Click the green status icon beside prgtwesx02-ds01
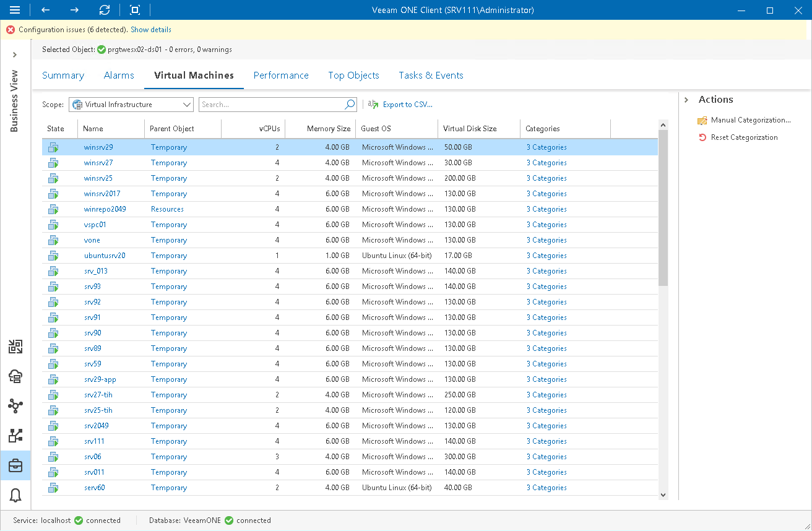The width and height of the screenshot is (812, 531). tap(101, 50)
